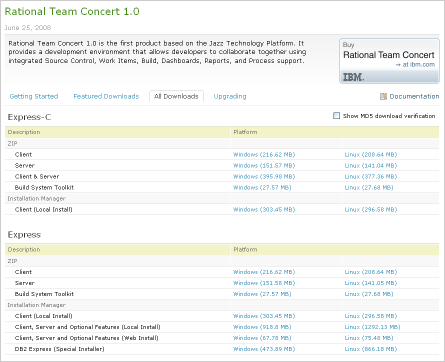This screenshot has width=445, height=362.
Task: Click the Express section heading
Action: point(24,235)
